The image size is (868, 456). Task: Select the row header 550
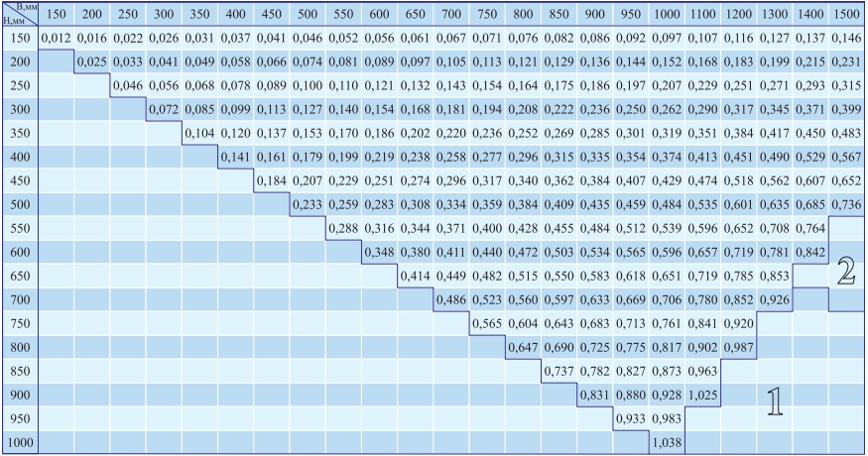coord(19,229)
